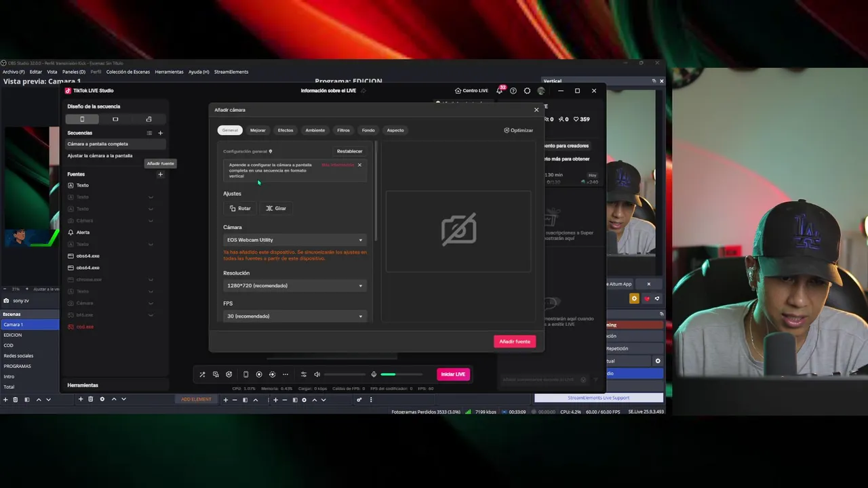The image size is (868, 488).
Task: Click the Optimizar button in camera dialog
Action: coord(519,130)
